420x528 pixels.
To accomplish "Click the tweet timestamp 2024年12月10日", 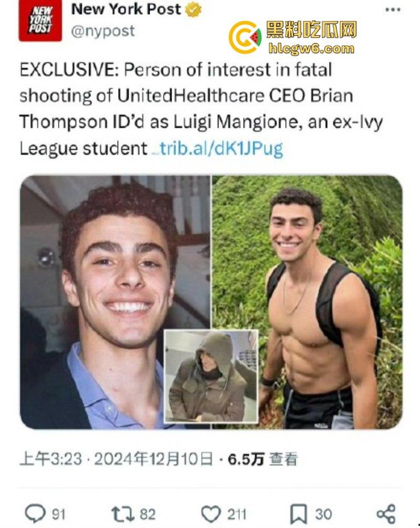I will click(153, 459).
